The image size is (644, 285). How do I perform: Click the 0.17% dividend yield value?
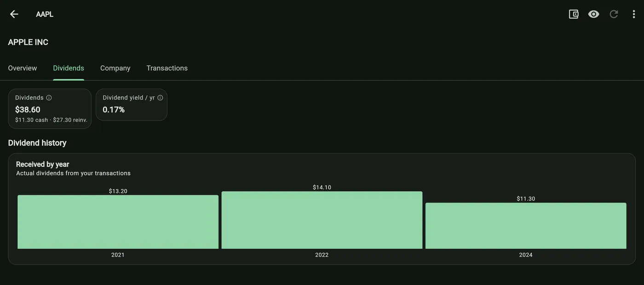pyautogui.click(x=114, y=110)
